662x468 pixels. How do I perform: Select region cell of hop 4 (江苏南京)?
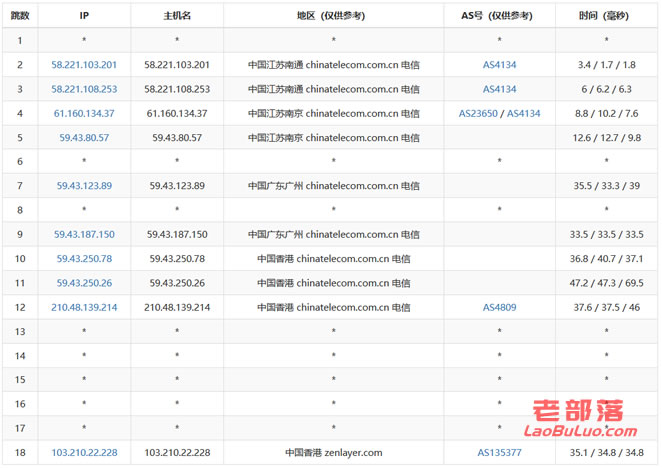[x=333, y=113]
